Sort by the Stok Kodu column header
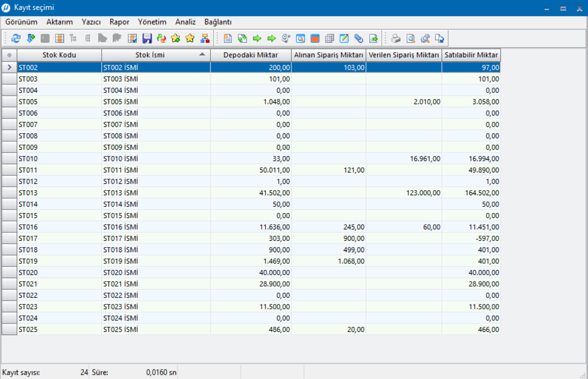Image resolution: width=588 pixels, height=379 pixels. (x=59, y=55)
